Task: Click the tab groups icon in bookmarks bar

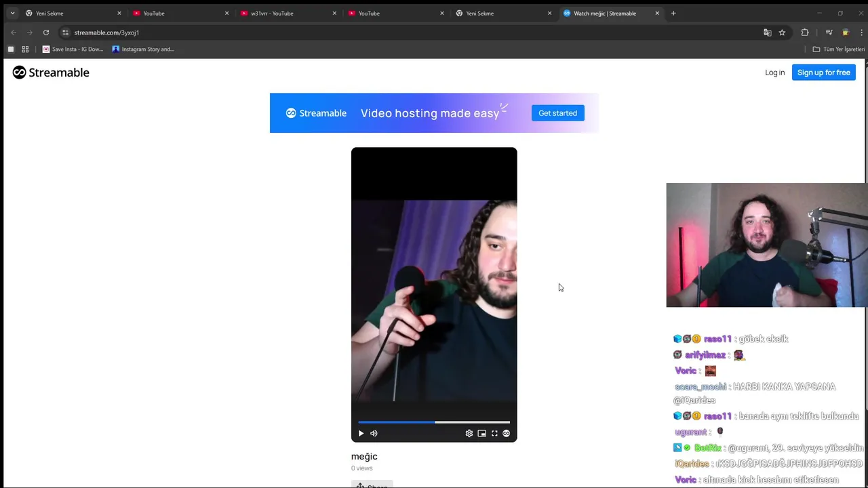Action: click(10, 49)
